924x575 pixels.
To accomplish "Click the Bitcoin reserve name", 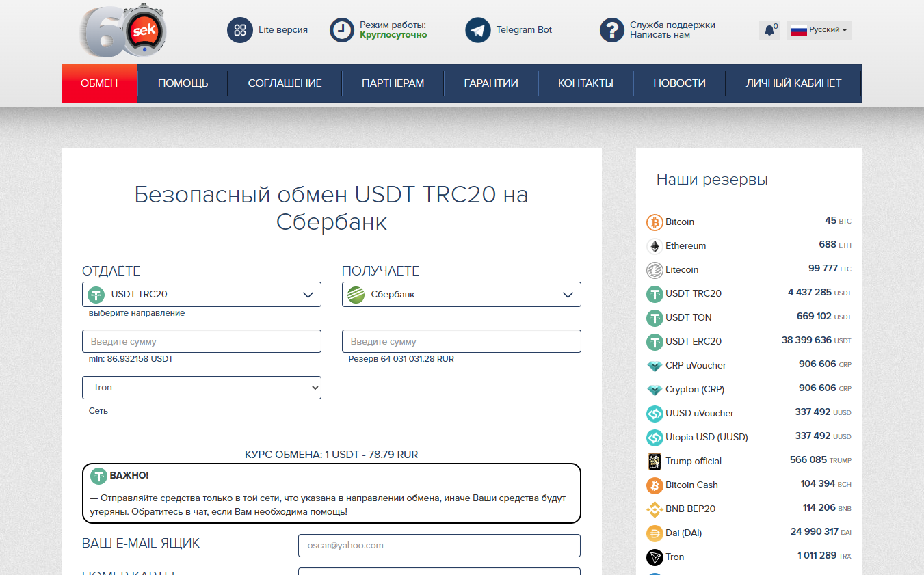I will point(680,222).
